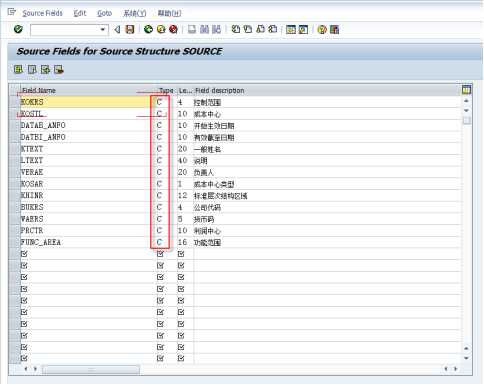Select the row selector for FUNC_AREA

coord(14,242)
